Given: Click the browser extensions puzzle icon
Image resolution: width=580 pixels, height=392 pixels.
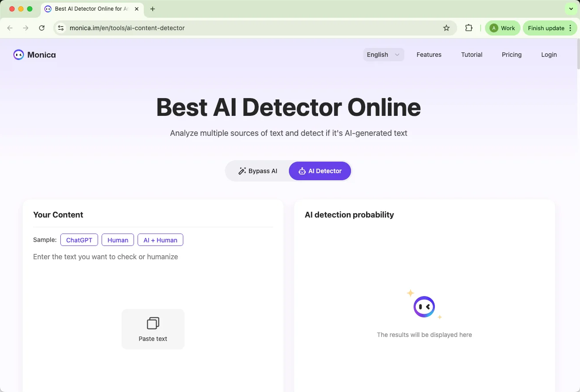Looking at the screenshot, I should (469, 28).
